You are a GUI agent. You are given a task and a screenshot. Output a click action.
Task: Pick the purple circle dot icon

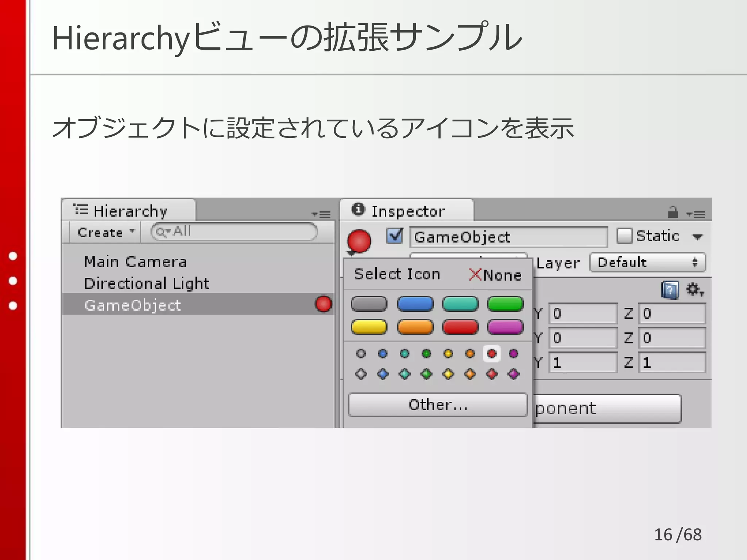click(x=514, y=353)
